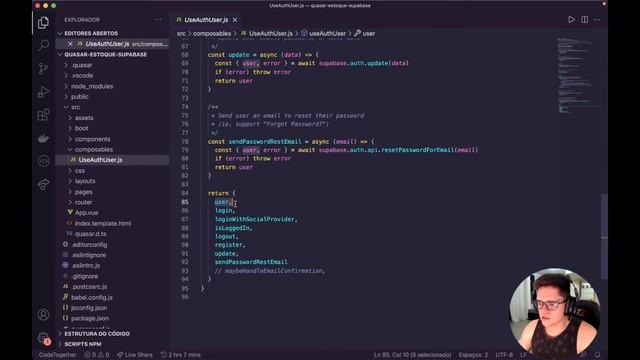Open the Explorer view in activity bar
Image resolution: width=640 pixels, height=360 pixels.
point(43,22)
